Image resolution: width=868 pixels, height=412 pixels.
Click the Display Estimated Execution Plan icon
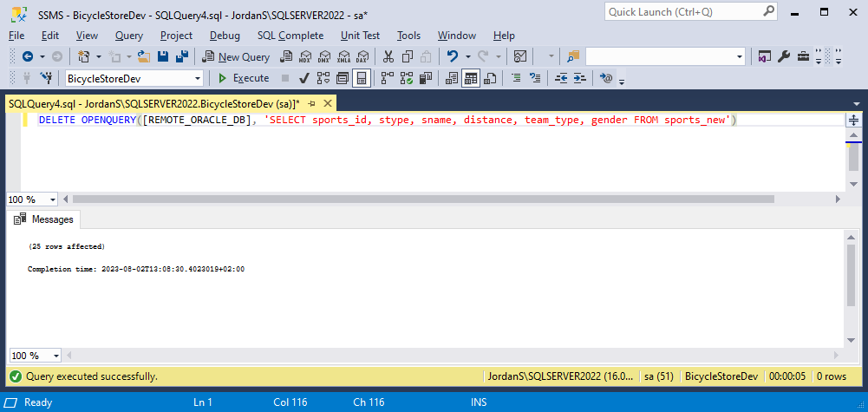323,78
